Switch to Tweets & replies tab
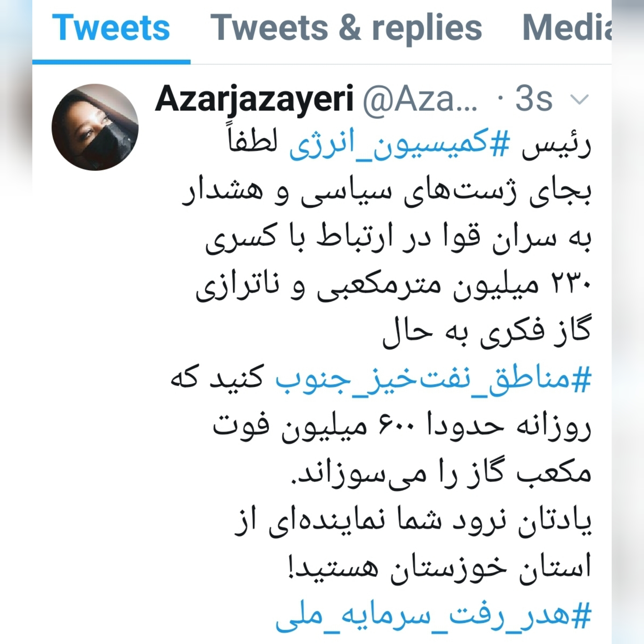 (346, 28)
